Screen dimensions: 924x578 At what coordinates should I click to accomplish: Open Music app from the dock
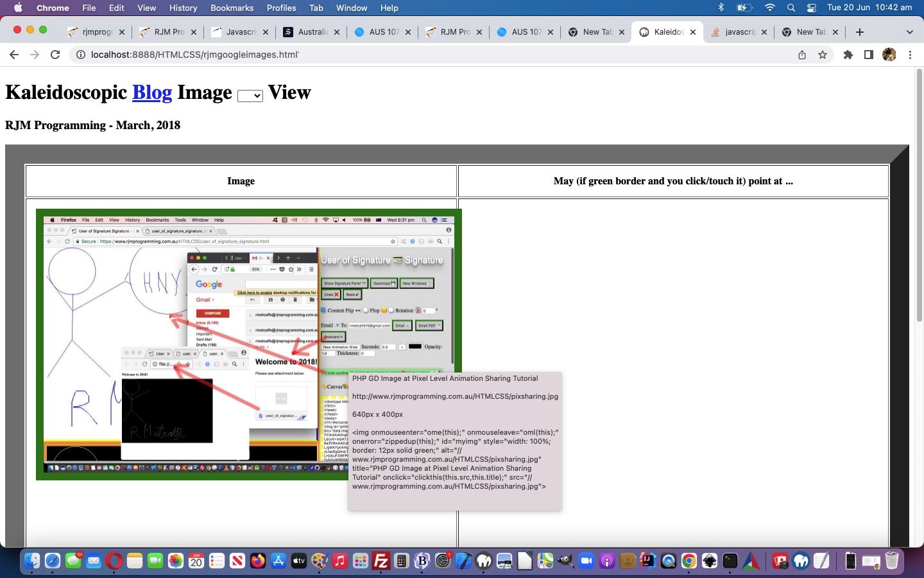click(340, 561)
